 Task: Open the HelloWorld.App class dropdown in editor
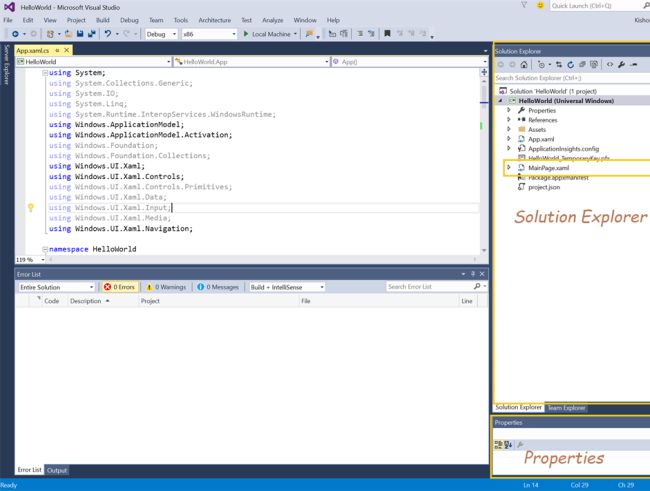pos(252,62)
